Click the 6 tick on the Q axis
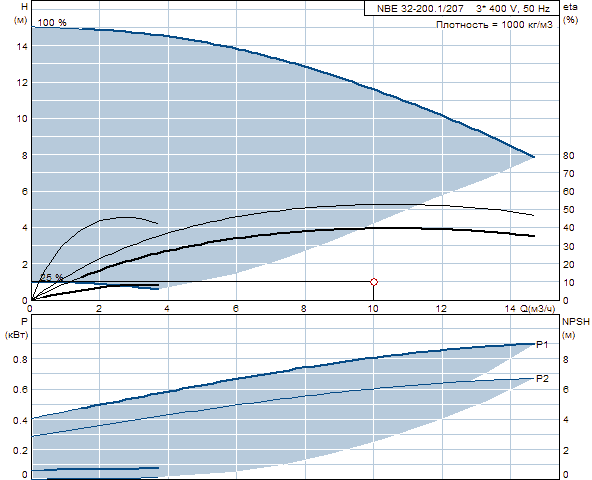Viewport: 592px width, 480px height. (x=236, y=309)
